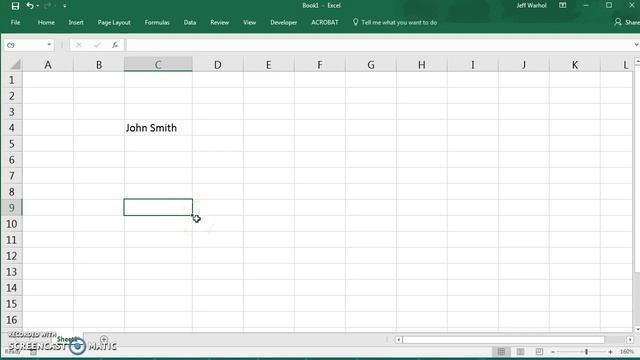640x360 pixels.
Task: Select row 4 header
Action: pos(11,128)
